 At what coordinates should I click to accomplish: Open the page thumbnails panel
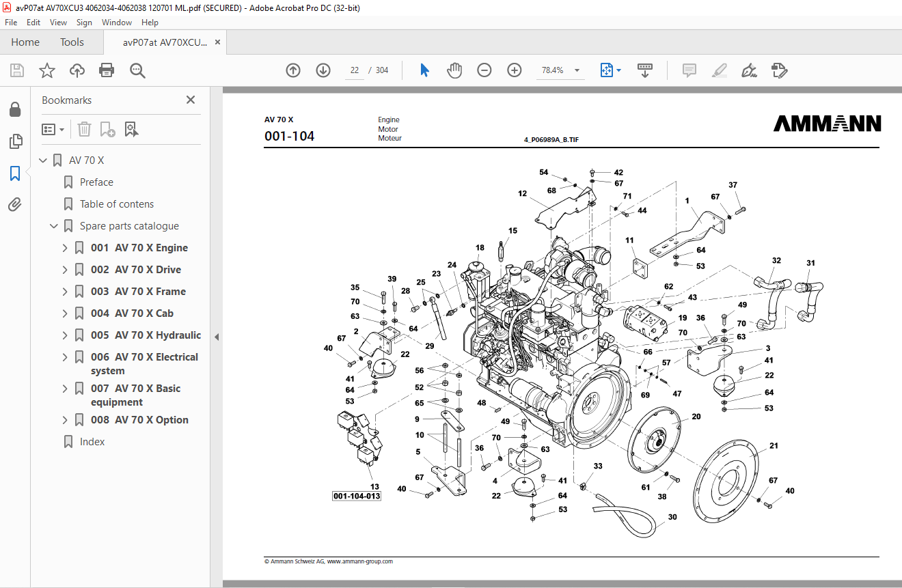[15, 141]
